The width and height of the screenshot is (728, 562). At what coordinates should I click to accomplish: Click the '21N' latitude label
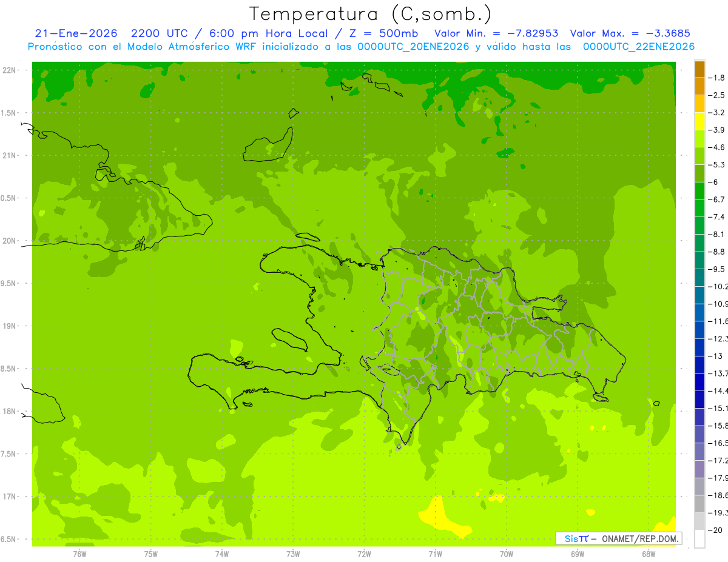coord(10,156)
